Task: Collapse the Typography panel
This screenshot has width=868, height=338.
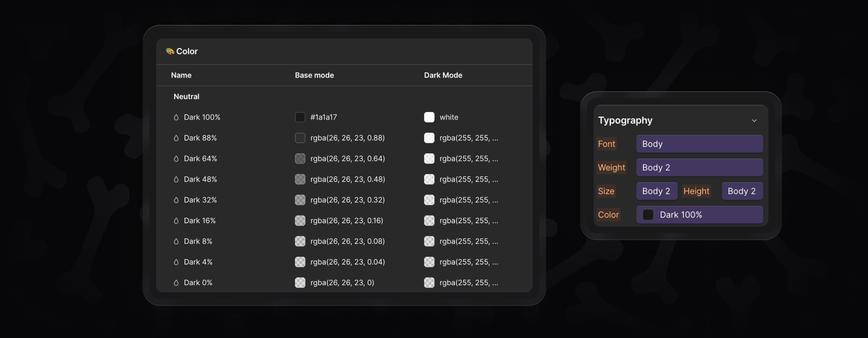Action: pos(755,120)
